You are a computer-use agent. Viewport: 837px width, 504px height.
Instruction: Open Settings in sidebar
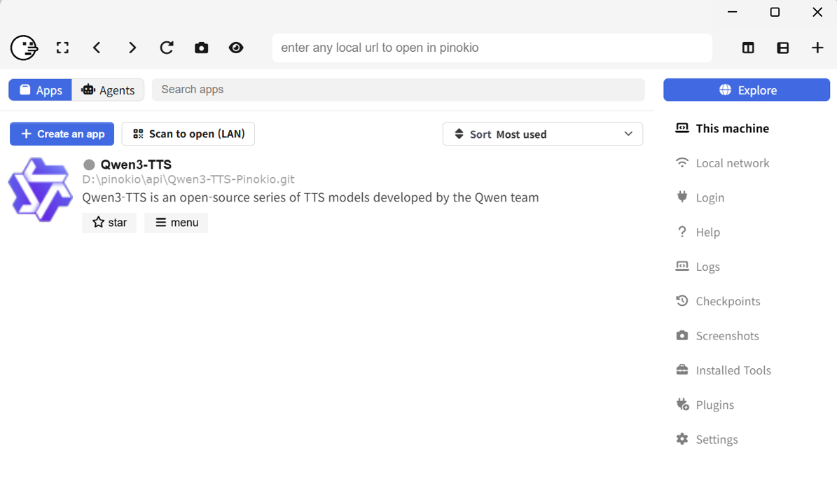707,440
